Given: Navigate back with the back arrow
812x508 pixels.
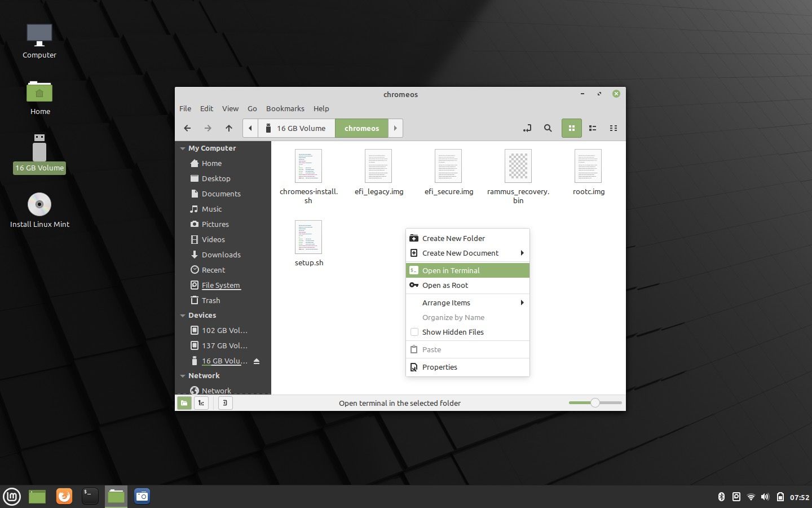Looking at the screenshot, I should (187, 128).
